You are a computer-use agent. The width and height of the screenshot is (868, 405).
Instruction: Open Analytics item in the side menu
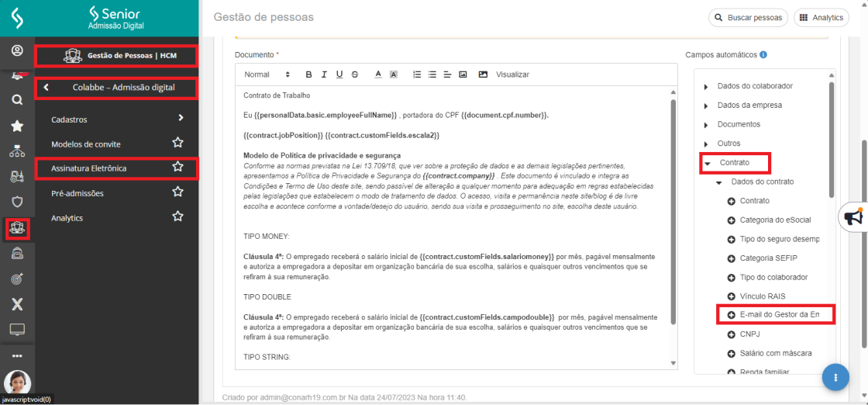(67, 218)
